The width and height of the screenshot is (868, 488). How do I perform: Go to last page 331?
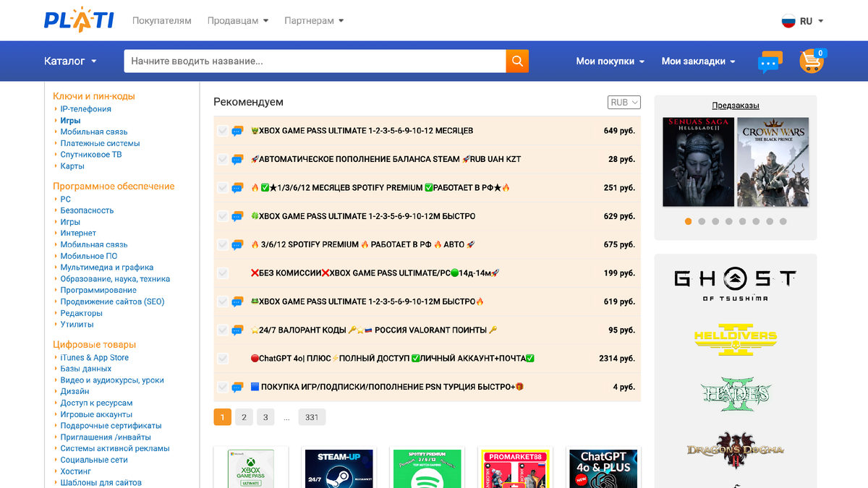click(312, 417)
